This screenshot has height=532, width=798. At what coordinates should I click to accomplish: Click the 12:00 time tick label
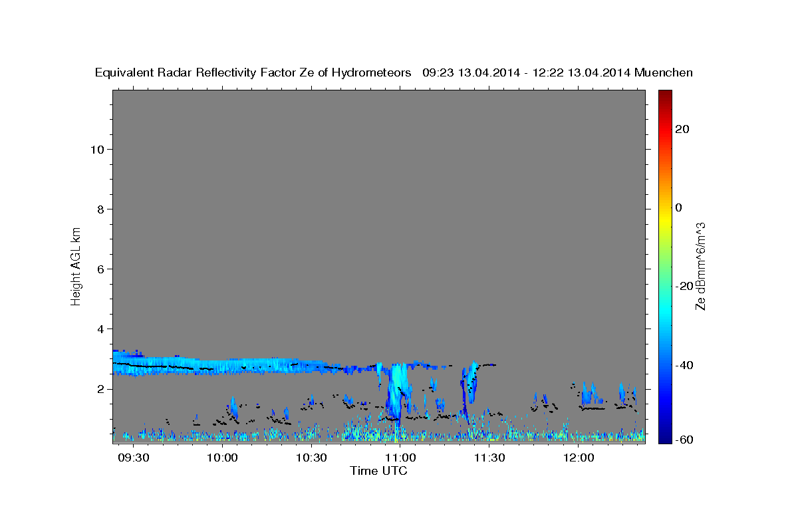tap(579, 458)
